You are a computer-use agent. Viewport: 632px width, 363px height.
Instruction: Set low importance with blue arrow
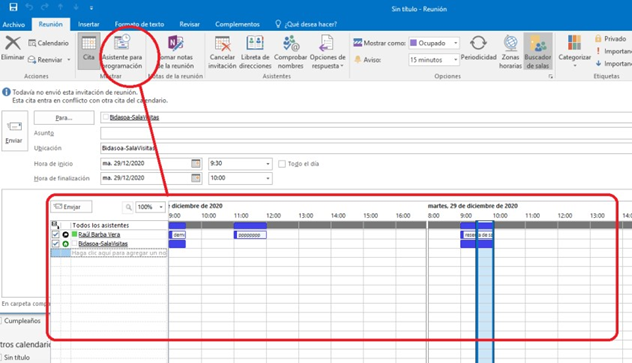click(x=598, y=63)
